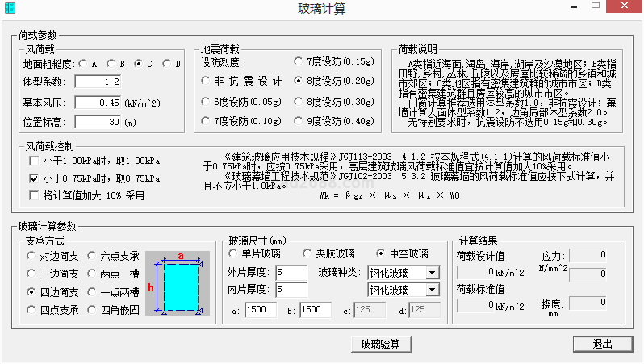Click the 外片厚度 thickness field
This screenshot has height=364, width=644.
(x=291, y=272)
